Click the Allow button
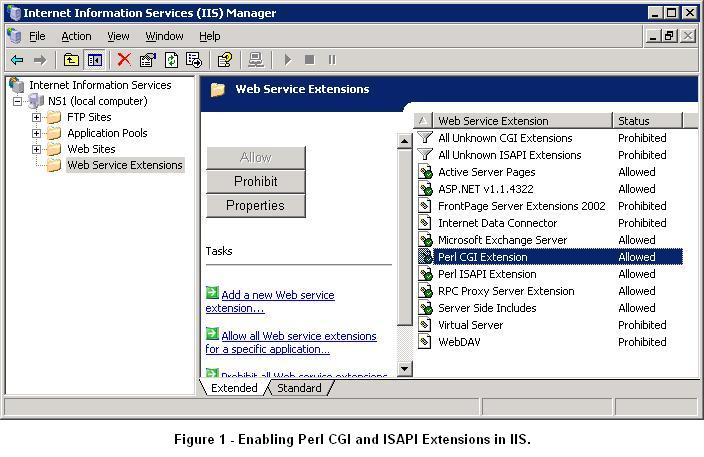Image resolution: width=704 pixels, height=457 pixels. 255,158
